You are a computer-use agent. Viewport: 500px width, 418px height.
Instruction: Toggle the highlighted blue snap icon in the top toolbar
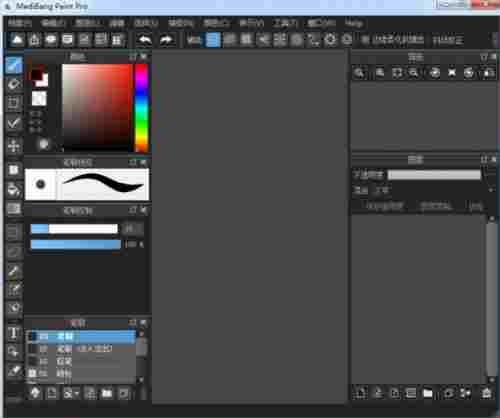coord(213,40)
